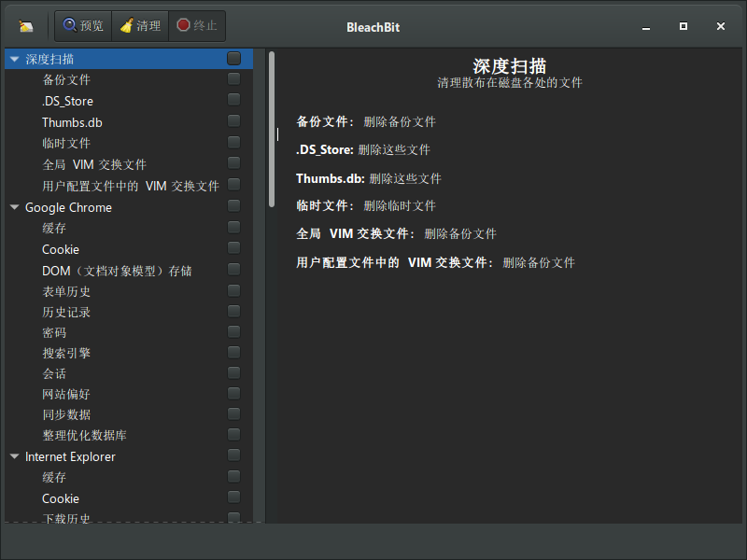This screenshot has width=747, height=560.
Task: Tick the Google Chrome group checkbox
Action: (234, 205)
